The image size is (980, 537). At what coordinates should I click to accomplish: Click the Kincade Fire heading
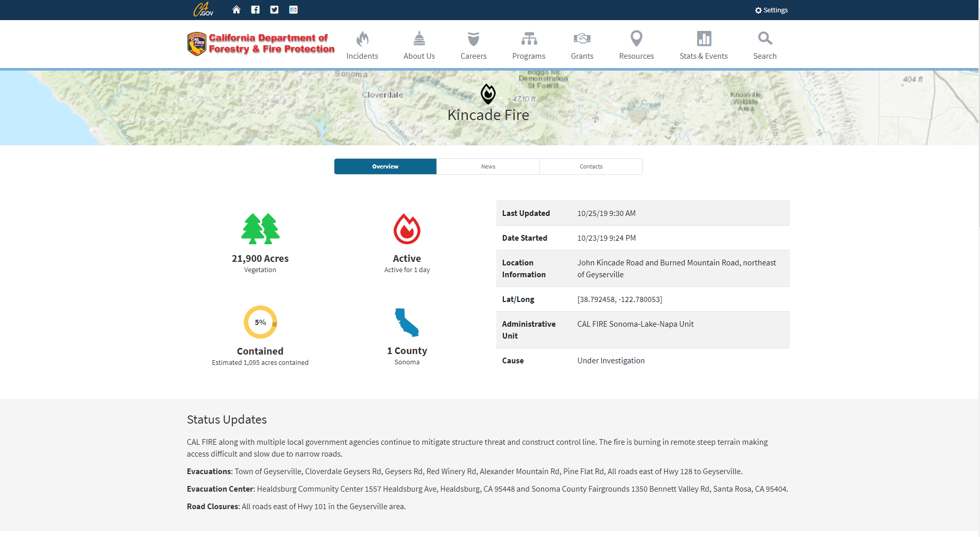point(488,115)
